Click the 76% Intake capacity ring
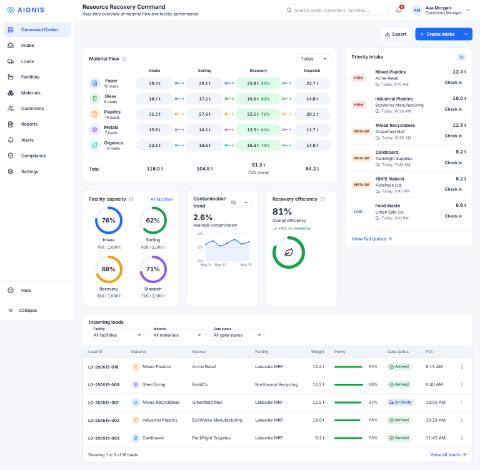 point(109,220)
